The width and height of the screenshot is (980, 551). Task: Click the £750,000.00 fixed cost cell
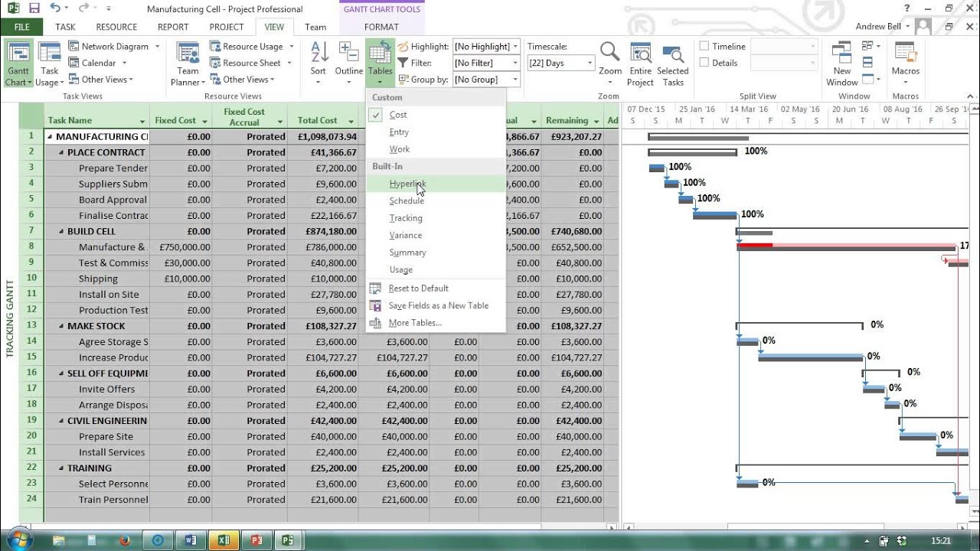tap(181, 247)
